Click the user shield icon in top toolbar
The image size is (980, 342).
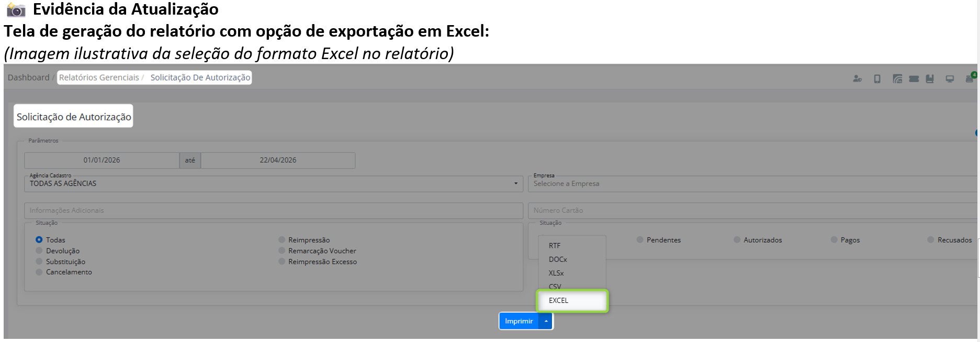click(857, 79)
